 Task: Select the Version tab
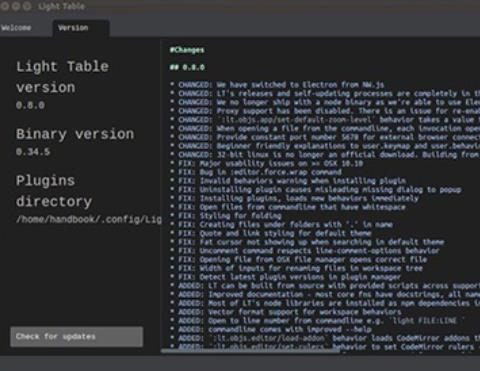pyautogui.click(x=81, y=28)
